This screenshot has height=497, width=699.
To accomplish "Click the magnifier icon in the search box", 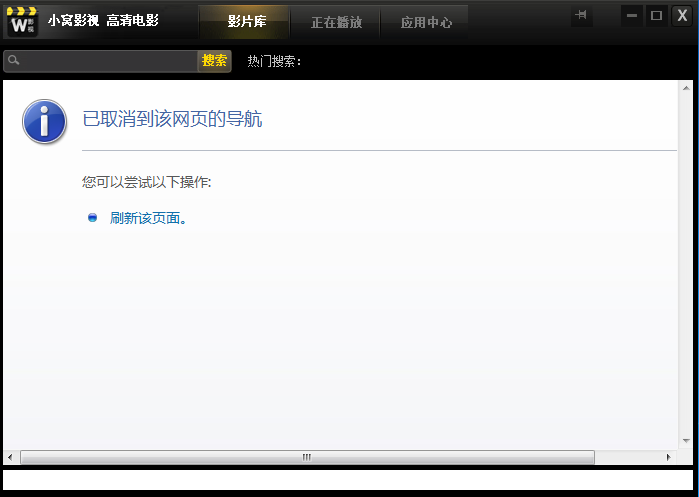I will 13,61.
